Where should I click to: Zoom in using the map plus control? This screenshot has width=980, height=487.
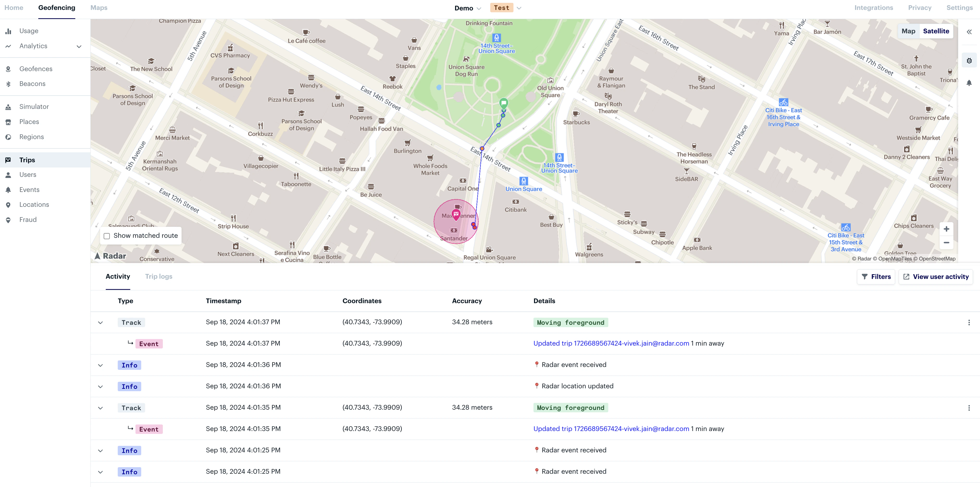[946, 229]
